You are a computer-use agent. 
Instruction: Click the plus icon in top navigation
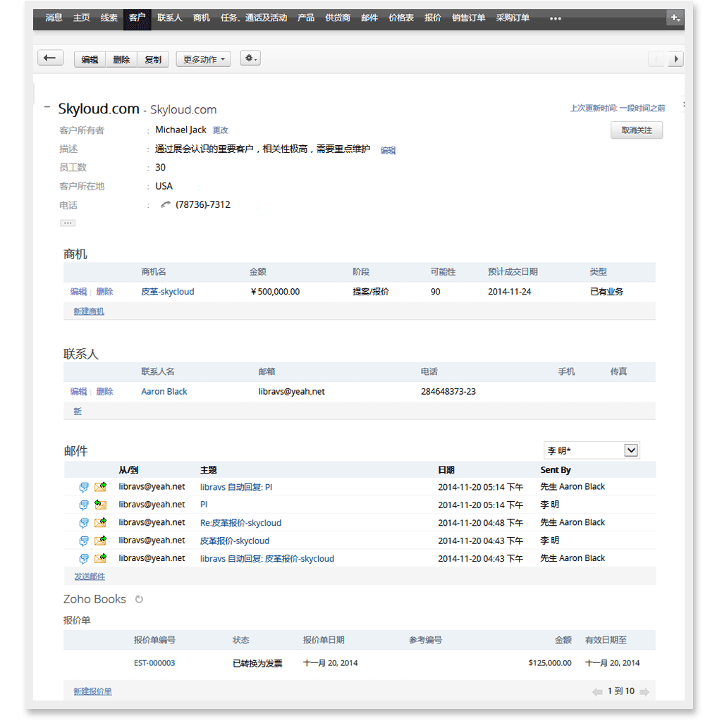675,18
